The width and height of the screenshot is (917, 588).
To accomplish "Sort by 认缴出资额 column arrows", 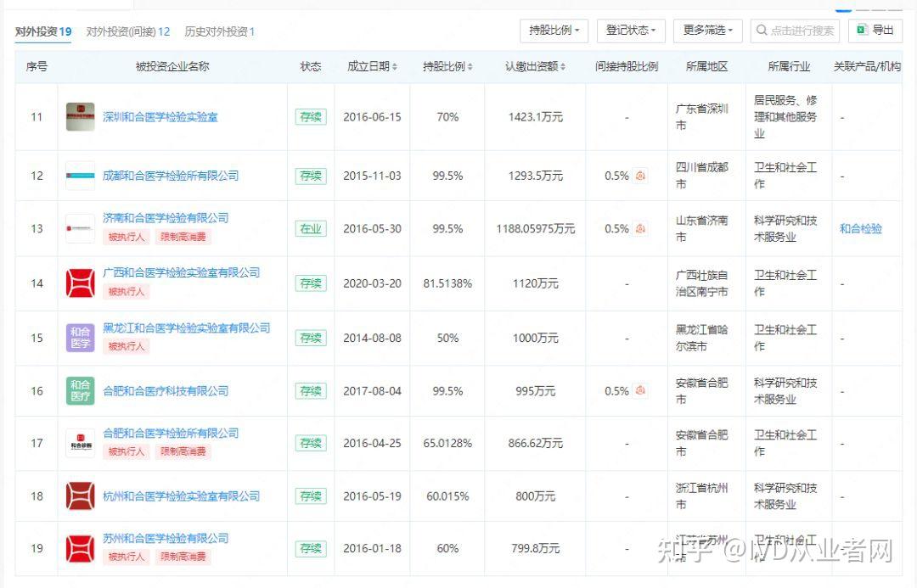I will coord(563,67).
